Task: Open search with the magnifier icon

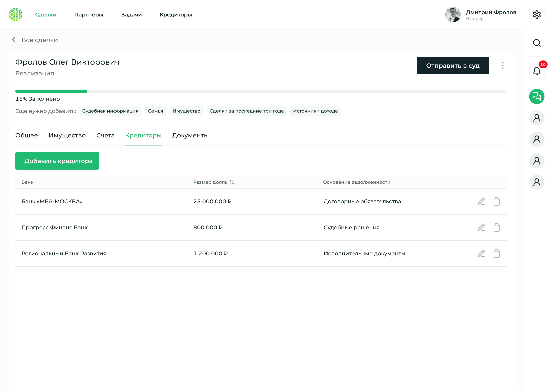Action: click(x=536, y=43)
